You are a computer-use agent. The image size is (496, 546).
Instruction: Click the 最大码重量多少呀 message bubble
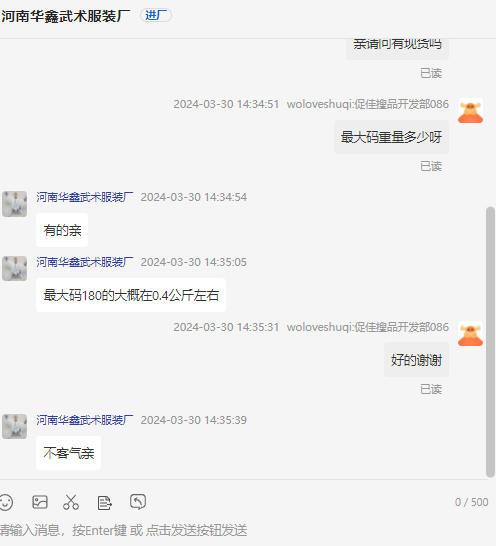(x=391, y=137)
